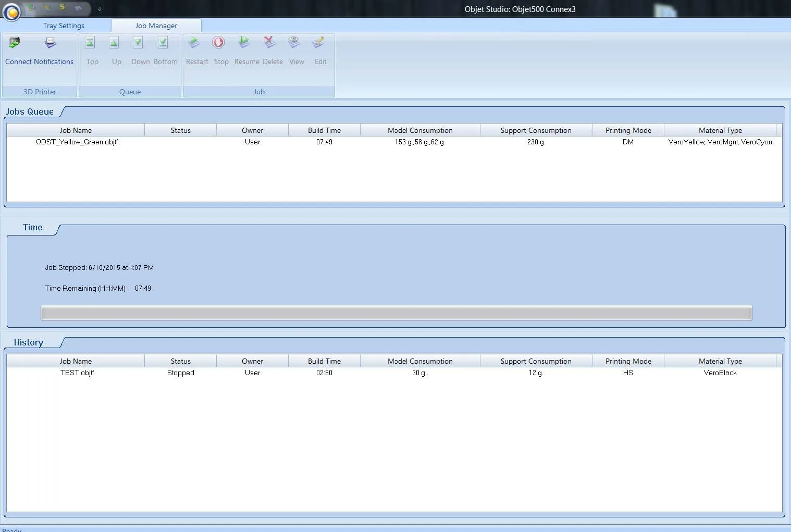Click History Build Time column header
This screenshot has height=532, width=791.
(x=324, y=361)
